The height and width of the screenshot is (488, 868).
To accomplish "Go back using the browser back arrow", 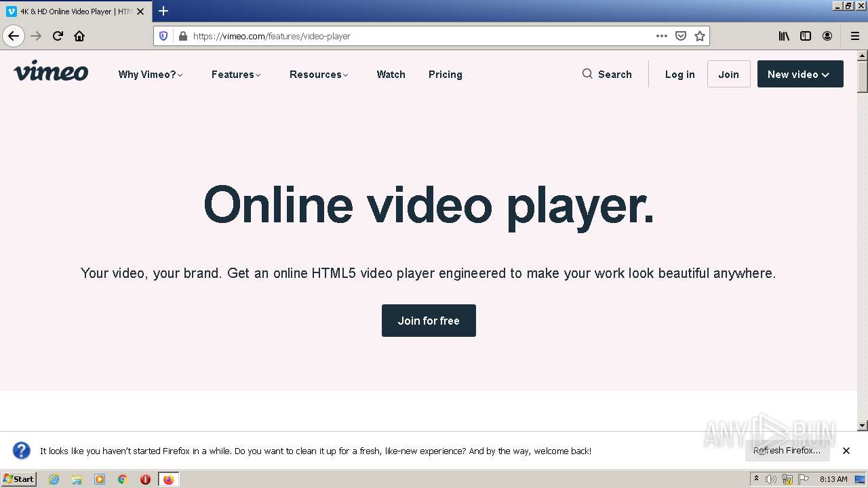I will 14,36.
